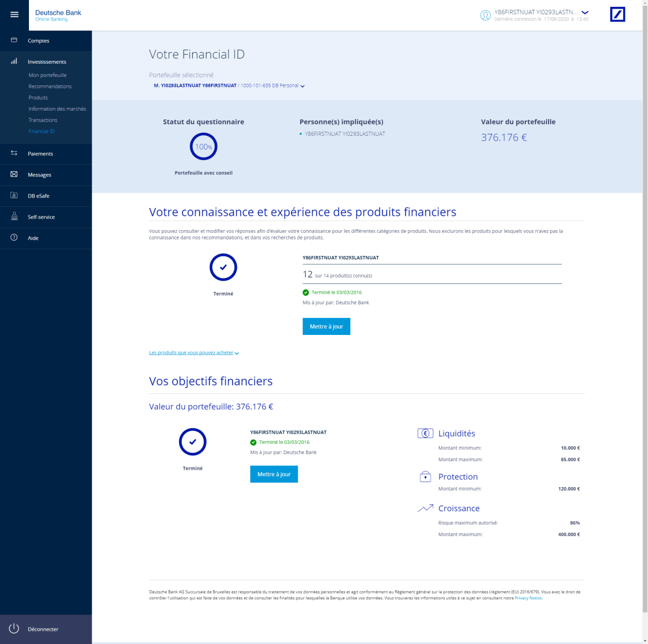Click the Déconnecter power icon
This screenshot has height=644, width=648.
coord(14,629)
